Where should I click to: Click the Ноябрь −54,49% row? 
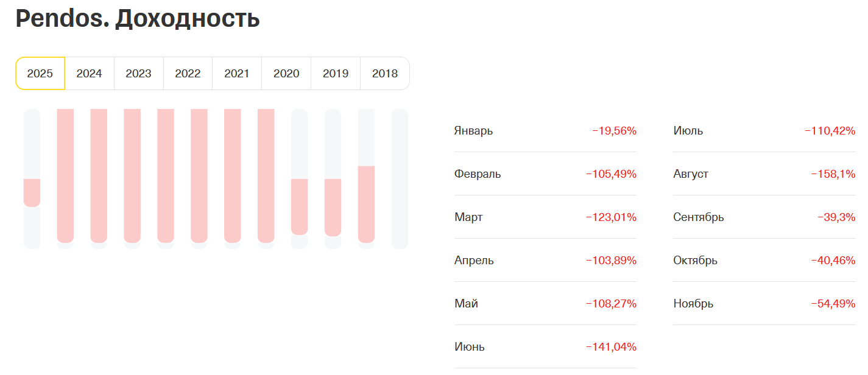pos(764,304)
